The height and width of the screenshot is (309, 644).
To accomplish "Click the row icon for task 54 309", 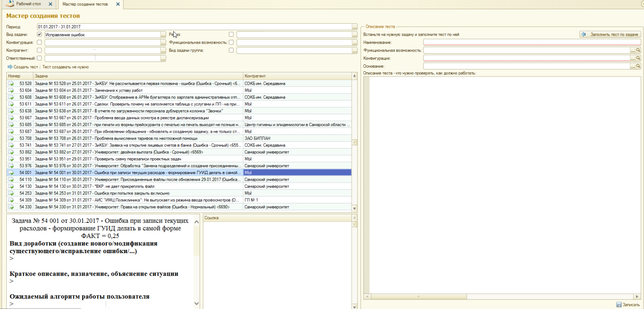I will [11, 200].
